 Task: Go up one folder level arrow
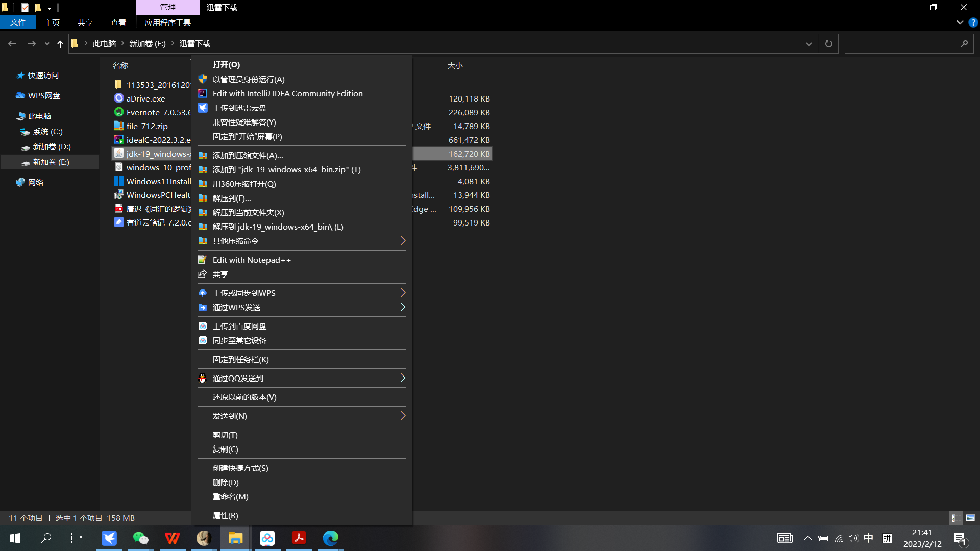[x=60, y=44]
